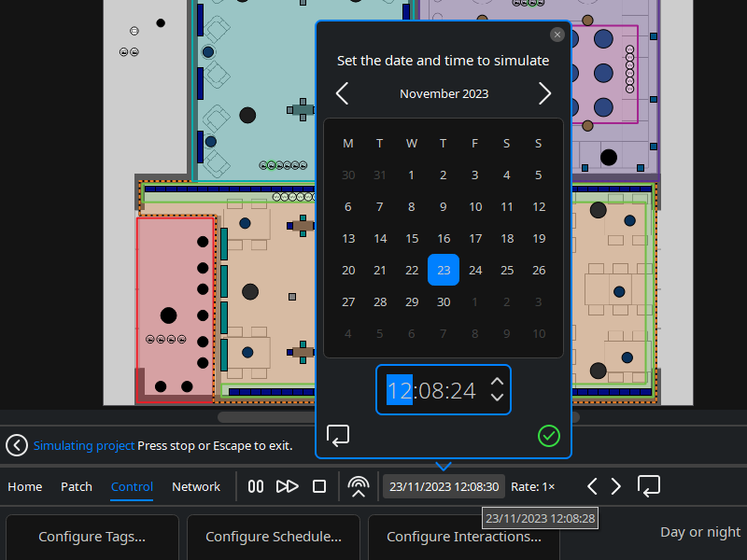Viewport: 747px width, 560px height.
Task: Open Configure Interactions dialog
Action: (x=464, y=537)
